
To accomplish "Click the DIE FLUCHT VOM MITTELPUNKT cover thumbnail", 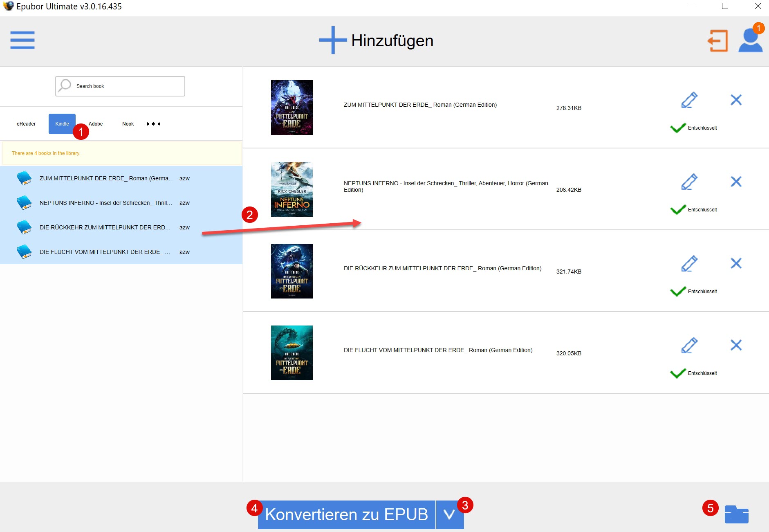I will click(x=291, y=353).
